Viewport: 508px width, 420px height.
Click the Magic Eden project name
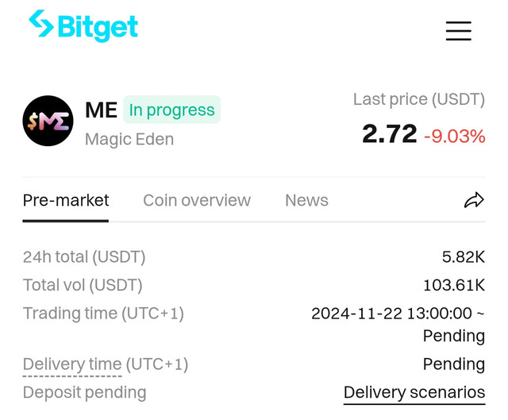point(129,140)
